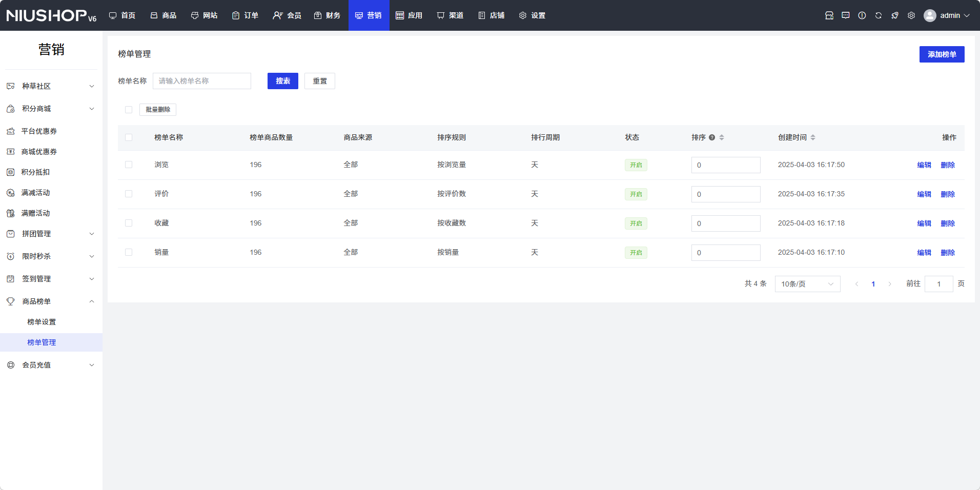Screen dimensions: 980x490
Task: Go to 榜单设置 in the sidebar
Action: click(x=42, y=322)
